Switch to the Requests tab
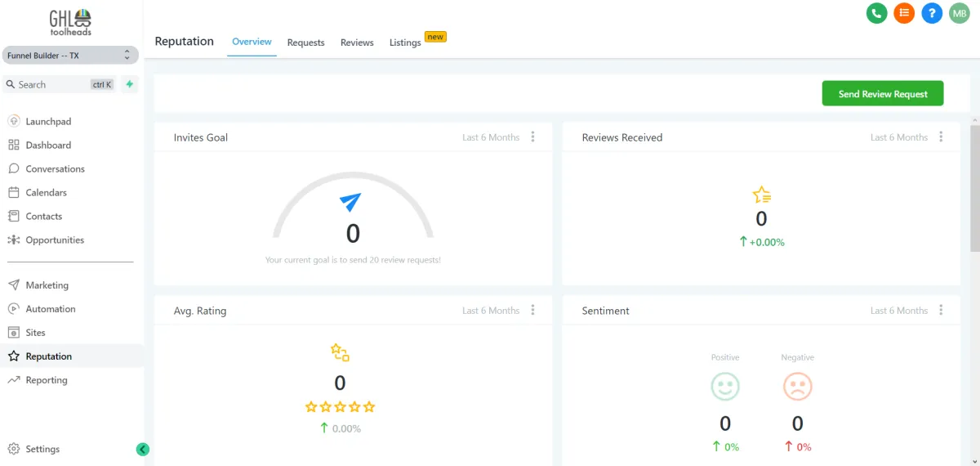 [x=306, y=43]
